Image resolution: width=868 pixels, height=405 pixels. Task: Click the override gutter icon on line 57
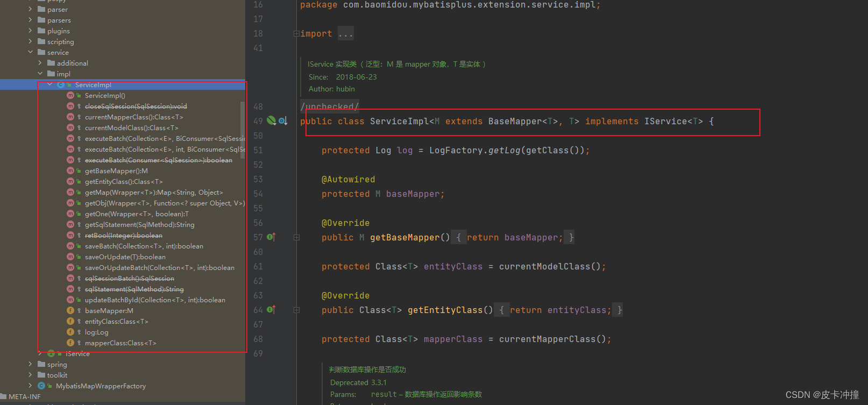click(x=271, y=237)
